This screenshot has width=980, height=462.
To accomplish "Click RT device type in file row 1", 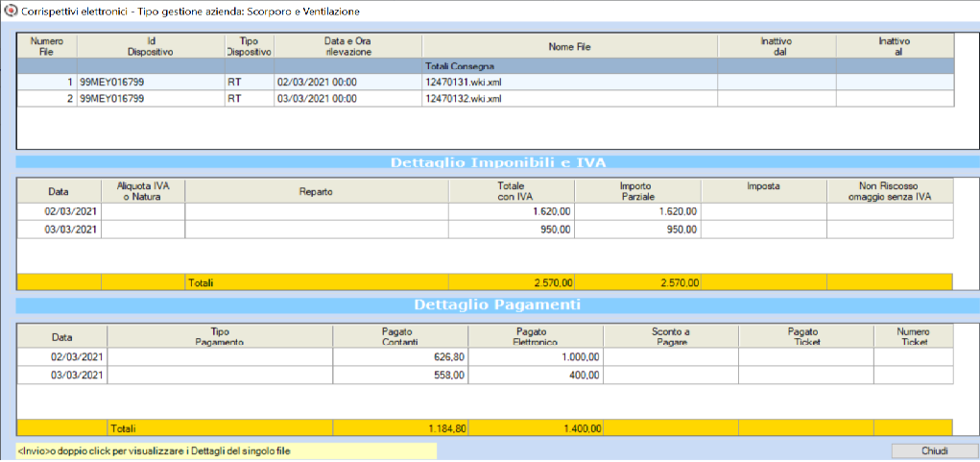I will (234, 82).
